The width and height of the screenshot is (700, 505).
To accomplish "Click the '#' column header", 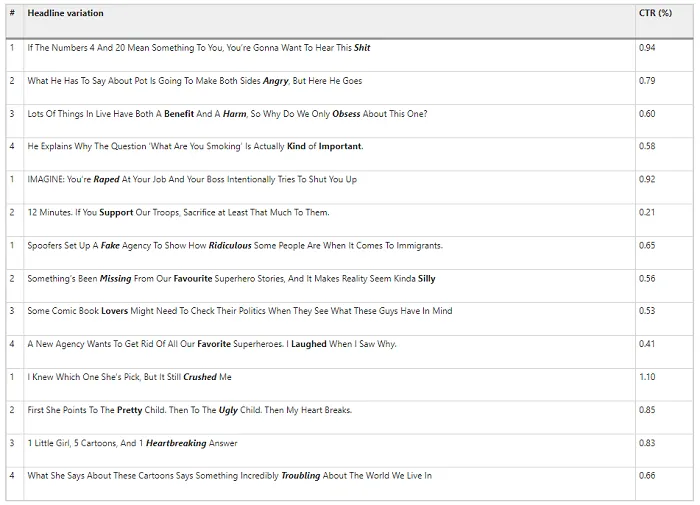I will (12, 13).
